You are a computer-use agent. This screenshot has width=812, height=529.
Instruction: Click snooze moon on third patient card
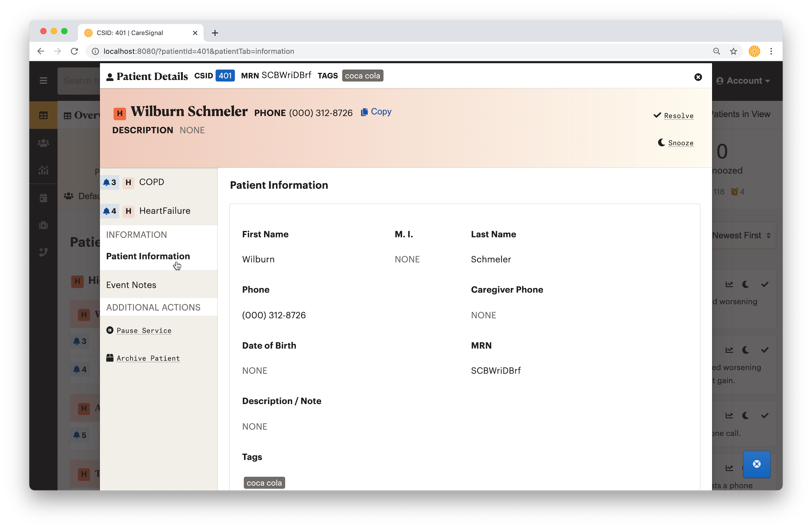tap(746, 415)
